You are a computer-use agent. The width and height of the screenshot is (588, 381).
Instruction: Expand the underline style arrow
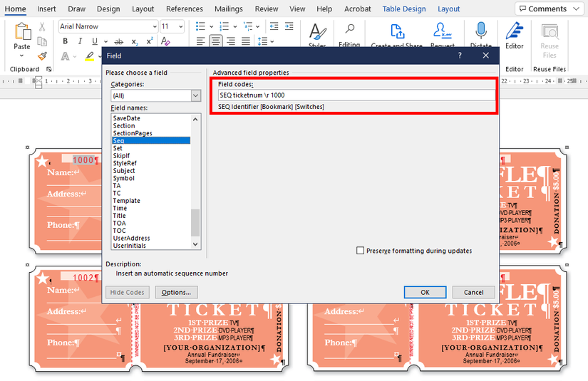pos(105,41)
